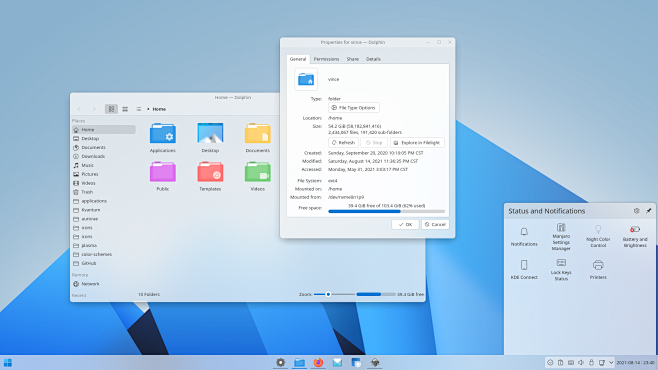
Task: Click the Explore in Filelight button
Action: (x=417, y=143)
